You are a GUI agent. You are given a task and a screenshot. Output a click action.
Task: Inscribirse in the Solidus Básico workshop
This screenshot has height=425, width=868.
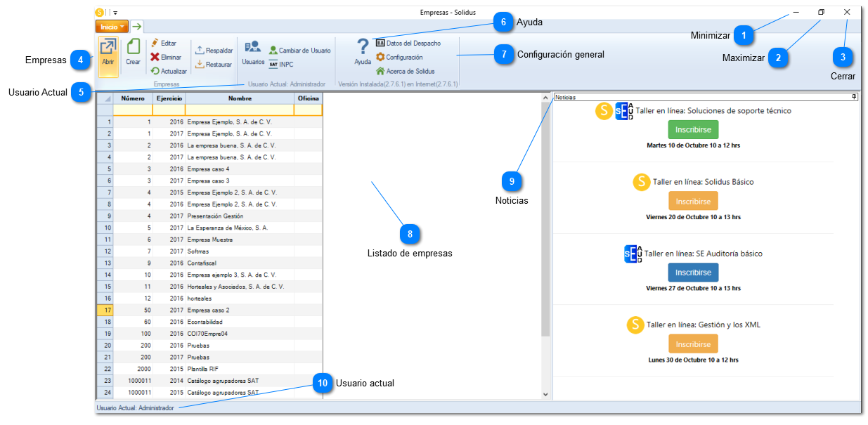coord(693,201)
